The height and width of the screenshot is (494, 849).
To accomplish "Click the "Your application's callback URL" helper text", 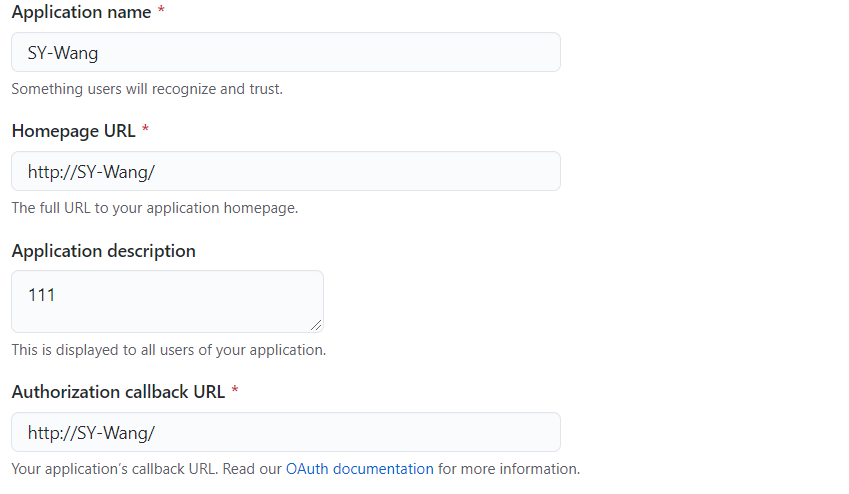I will (114, 469).
